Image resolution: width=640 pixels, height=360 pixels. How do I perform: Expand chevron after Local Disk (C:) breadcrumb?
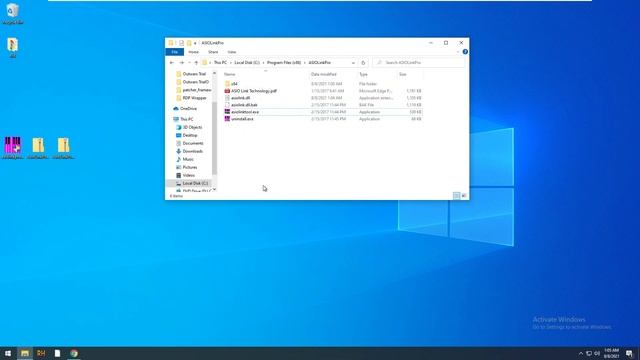pyautogui.click(x=263, y=63)
